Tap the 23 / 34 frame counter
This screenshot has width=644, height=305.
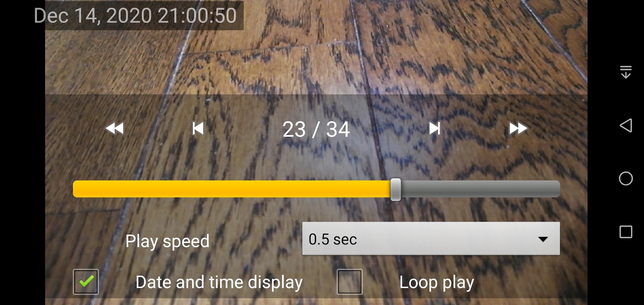(x=316, y=130)
